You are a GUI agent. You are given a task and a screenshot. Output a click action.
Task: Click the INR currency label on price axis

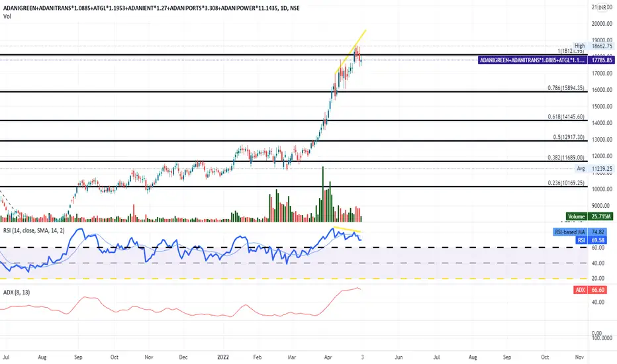click(x=602, y=7)
